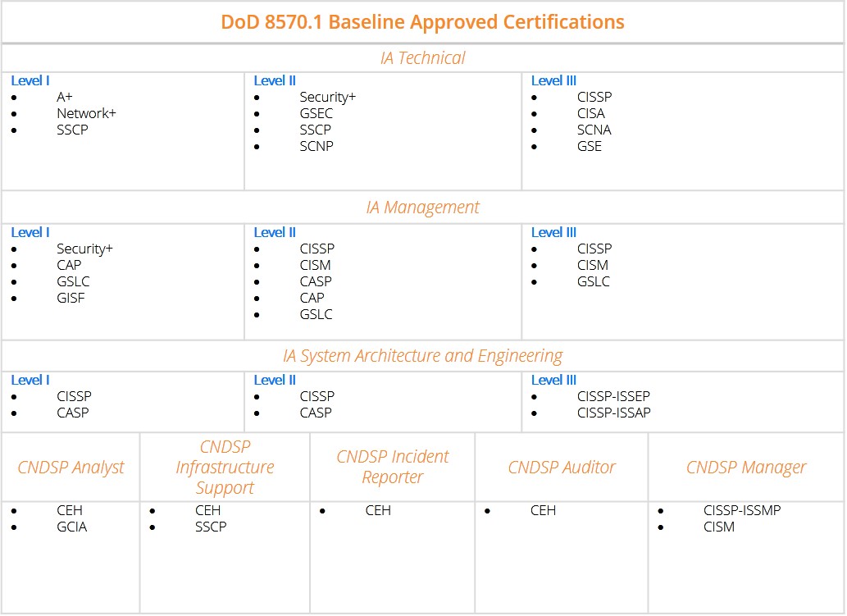Click Level II under IA System Architecture
Screen dimensions: 847x616
[275, 380]
